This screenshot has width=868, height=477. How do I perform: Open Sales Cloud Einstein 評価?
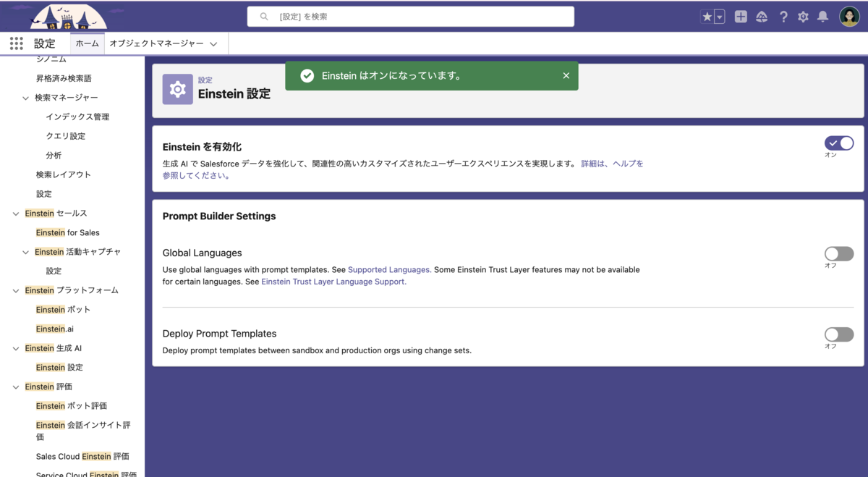click(x=82, y=457)
